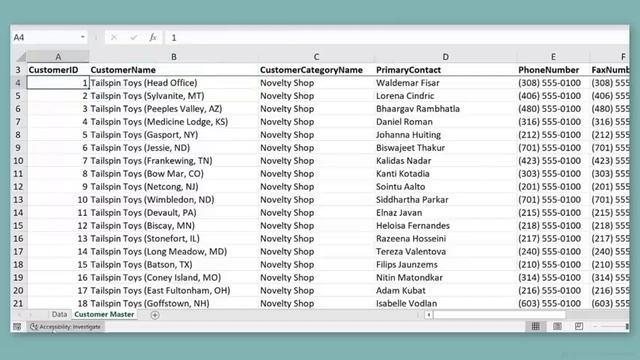640x360 pixels.
Task: Select column D header
Action: click(x=445, y=57)
